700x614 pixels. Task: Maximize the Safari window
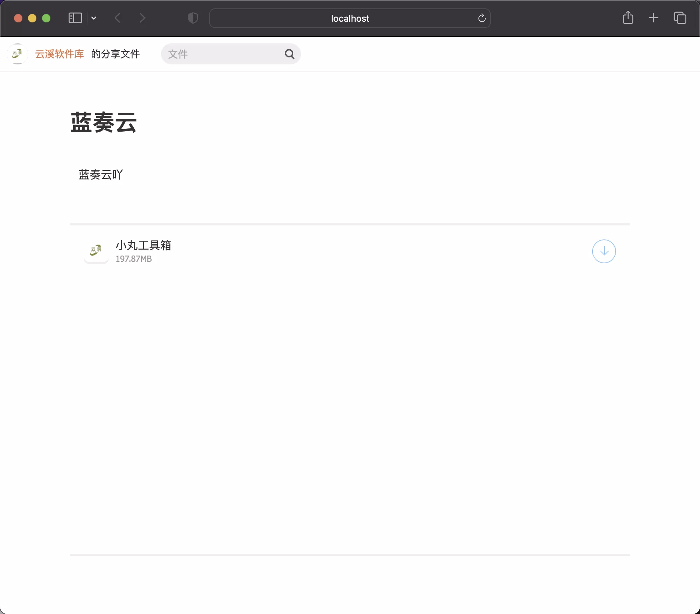click(x=46, y=18)
